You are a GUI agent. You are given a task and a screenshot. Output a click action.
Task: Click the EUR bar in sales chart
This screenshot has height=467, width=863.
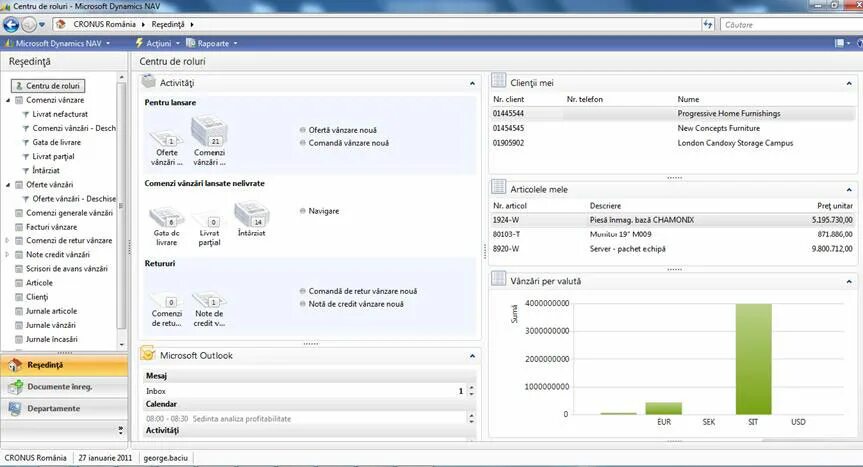(x=663, y=408)
